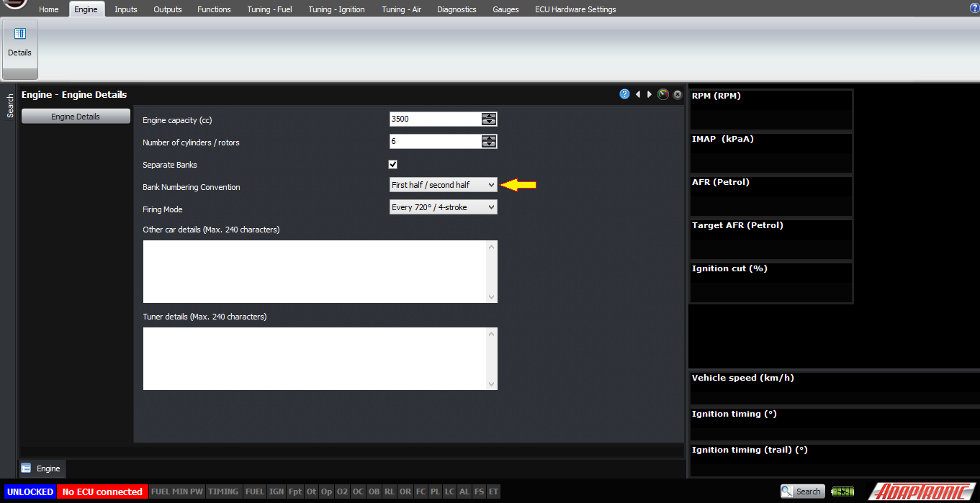Viewport: 980px width, 503px height.
Task: Click the AFR (Petrol) gauge box
Action: point(771,196)
